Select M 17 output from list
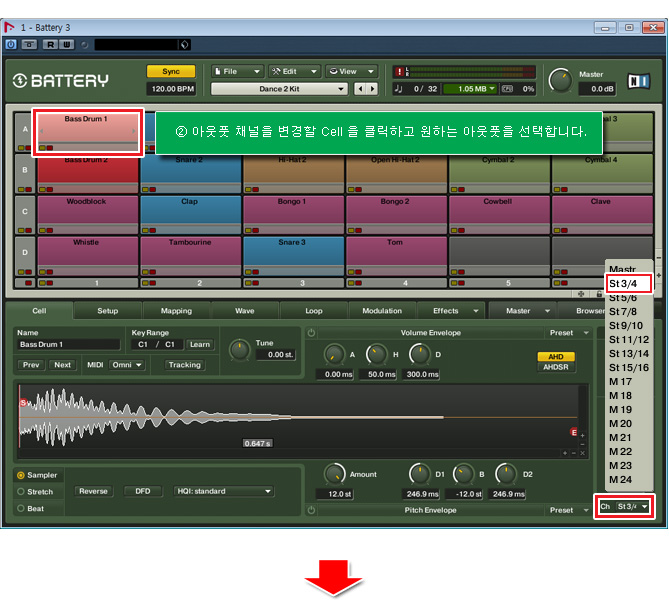The height and width of the screenshot is (608, 669). tap(628, 381)
